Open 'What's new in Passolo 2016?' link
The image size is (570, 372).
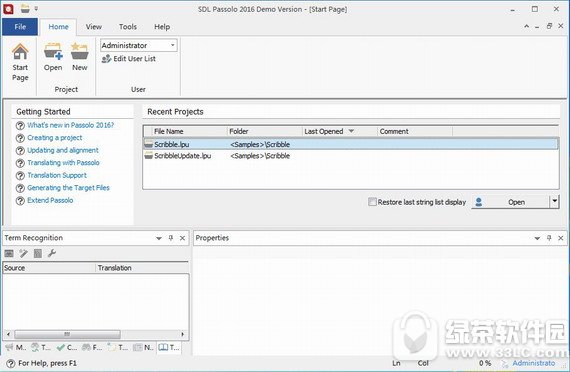(71, 125)
